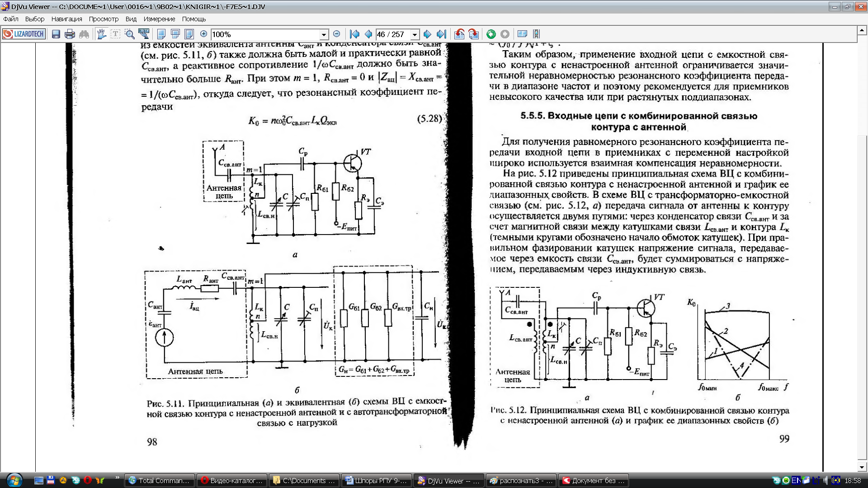Toggle two-page facing view

[522, 34]
